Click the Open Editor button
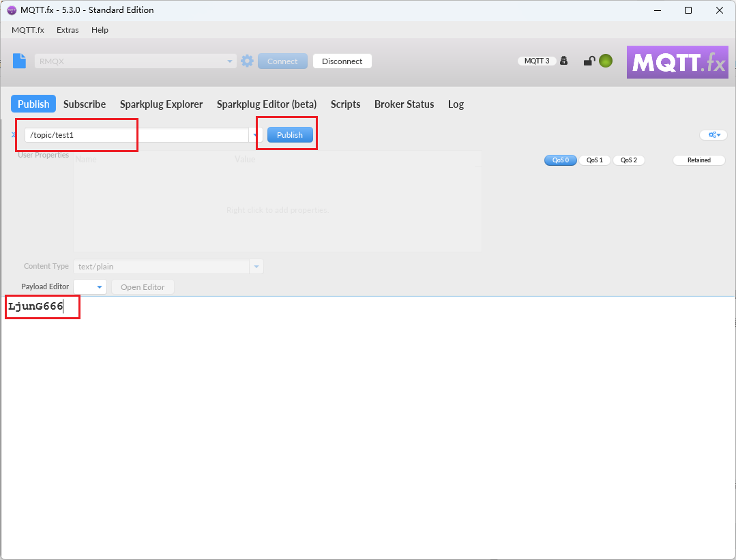Viewport: 736px width, 560px height. pyautogui.click(x=143, y=286)
